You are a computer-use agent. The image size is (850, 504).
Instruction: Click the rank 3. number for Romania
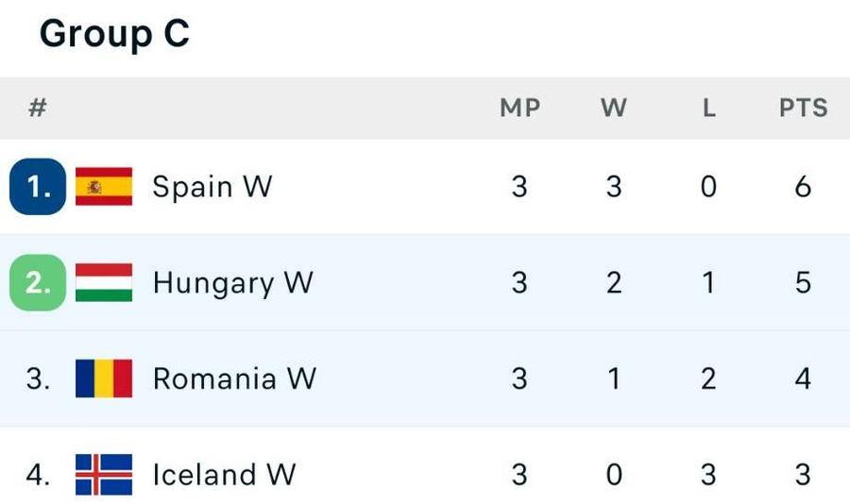point(38,378)
